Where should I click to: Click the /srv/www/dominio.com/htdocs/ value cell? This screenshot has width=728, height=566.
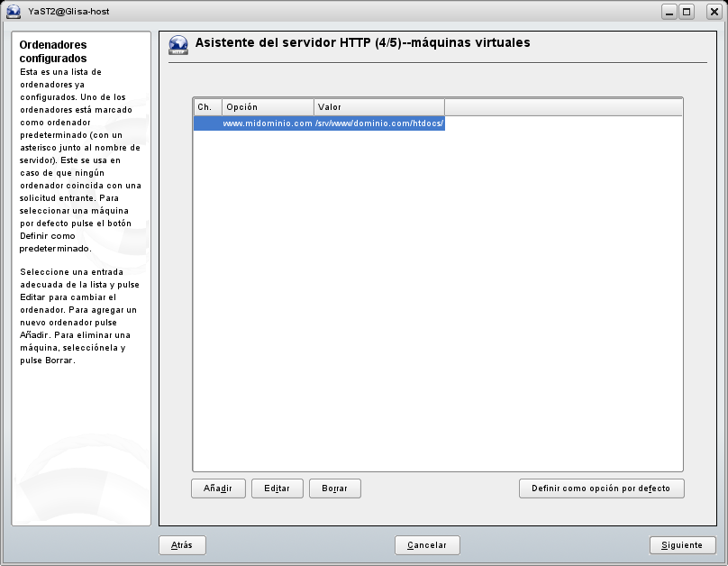[379, 123]
